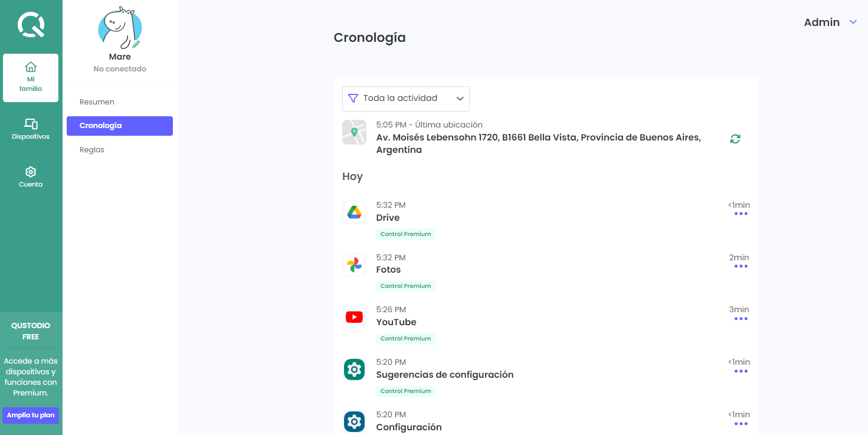
Task: Open options menu for Drive entry
Action: [x=741, y=214]
